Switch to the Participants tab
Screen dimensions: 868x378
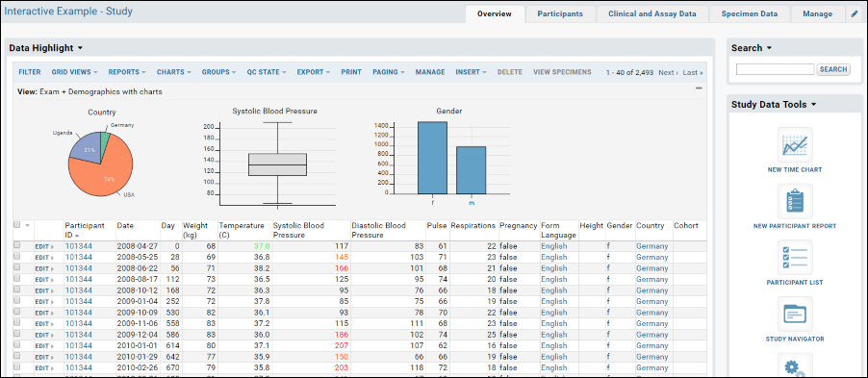click(x=560, y=13)
